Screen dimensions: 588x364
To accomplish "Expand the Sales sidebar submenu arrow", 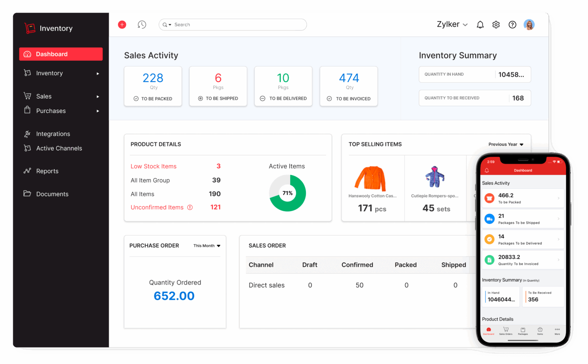I will [98, 96].
